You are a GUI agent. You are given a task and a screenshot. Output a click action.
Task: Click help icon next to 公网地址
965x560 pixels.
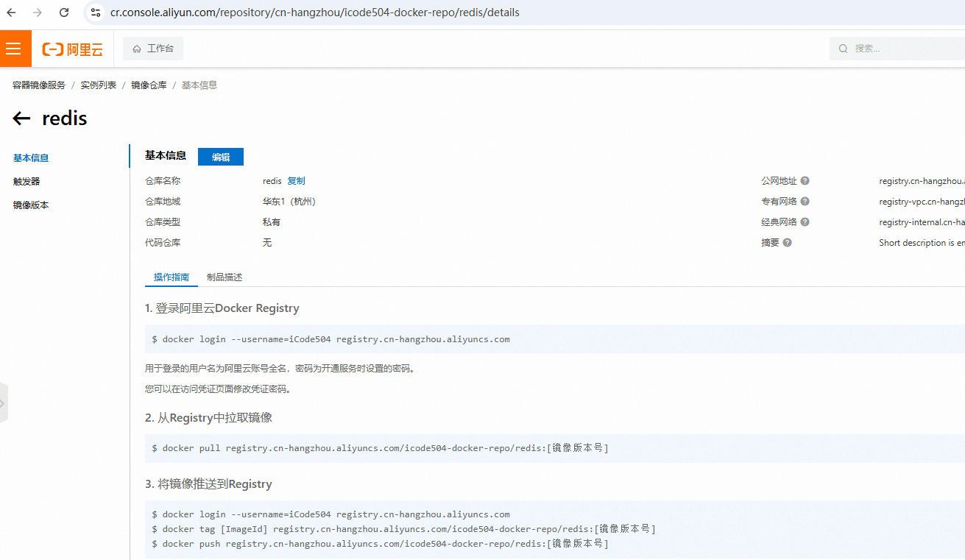click(x=805, y=181)
